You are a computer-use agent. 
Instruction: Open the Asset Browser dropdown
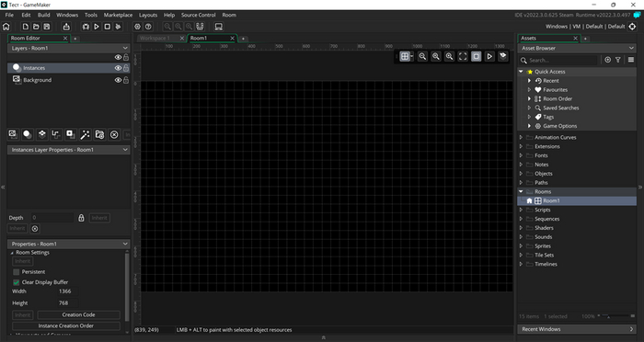click(x=631, y=48)
